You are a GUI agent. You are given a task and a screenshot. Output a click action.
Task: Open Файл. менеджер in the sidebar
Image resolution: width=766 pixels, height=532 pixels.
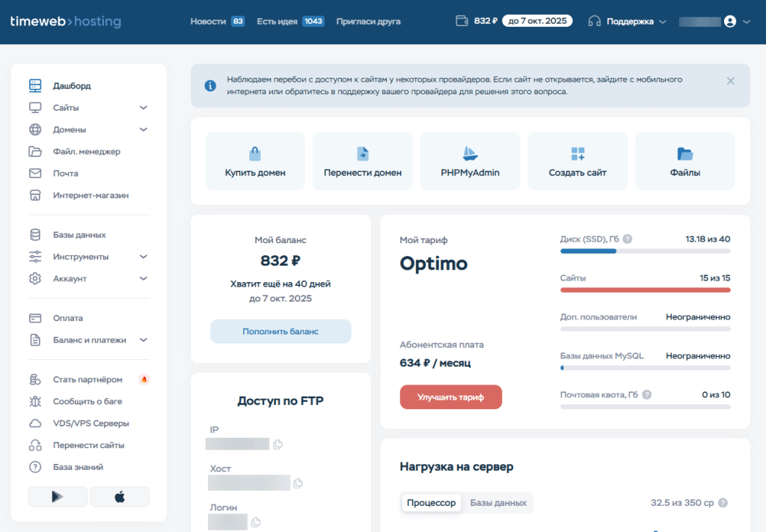coord(86,152)
